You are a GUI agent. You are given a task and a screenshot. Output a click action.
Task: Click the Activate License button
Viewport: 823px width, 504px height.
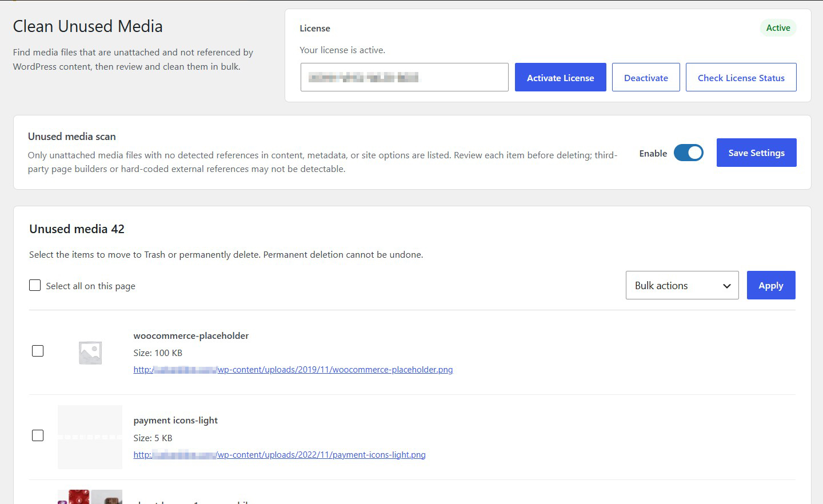[560, 77]
